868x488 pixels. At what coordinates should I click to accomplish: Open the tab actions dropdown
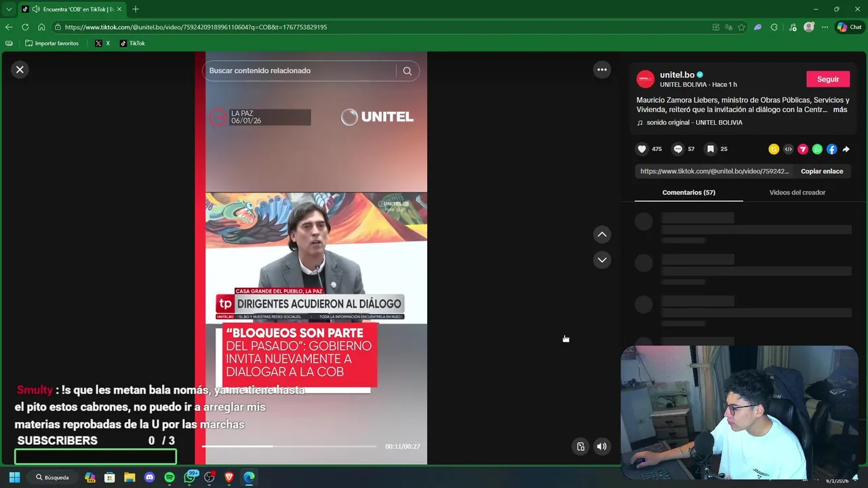8,9
